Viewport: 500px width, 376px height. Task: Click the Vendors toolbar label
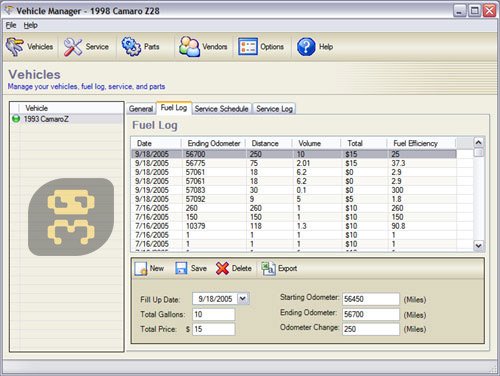[x=215, y=47]
